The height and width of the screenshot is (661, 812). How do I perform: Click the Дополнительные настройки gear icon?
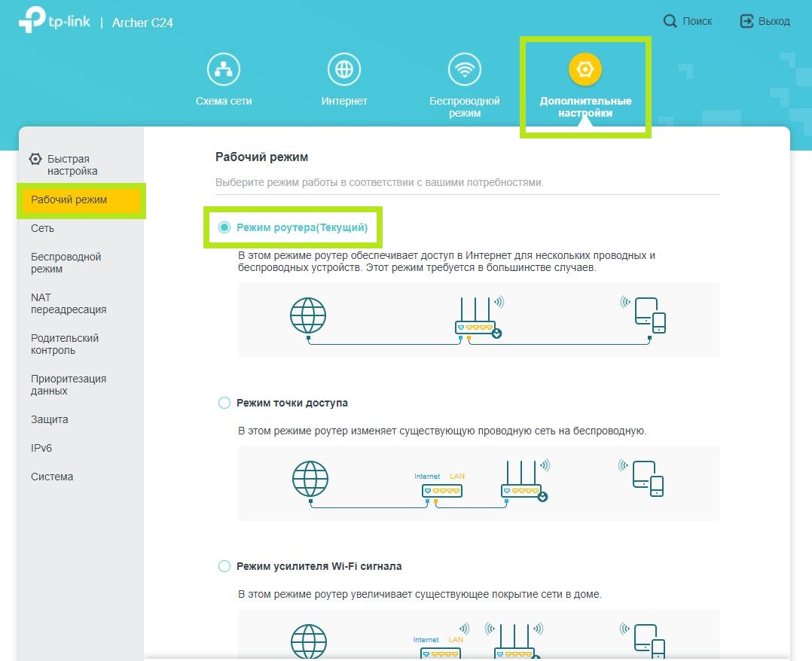point(585,70)
